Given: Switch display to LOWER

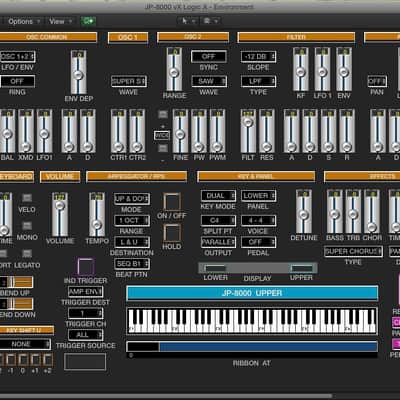Looking at the screenshot, I should (x=215, y=268).
